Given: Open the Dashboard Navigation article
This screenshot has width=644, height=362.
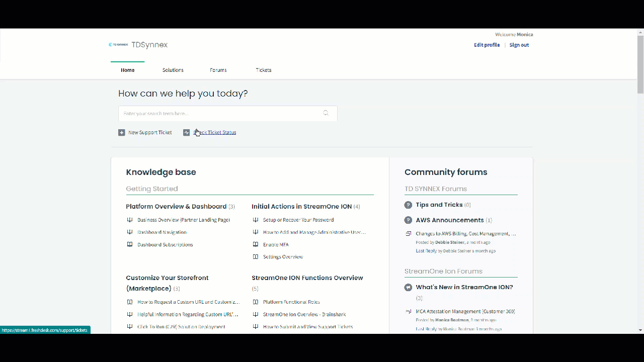Looking at the screenshot, I should [x=162, y=232].
